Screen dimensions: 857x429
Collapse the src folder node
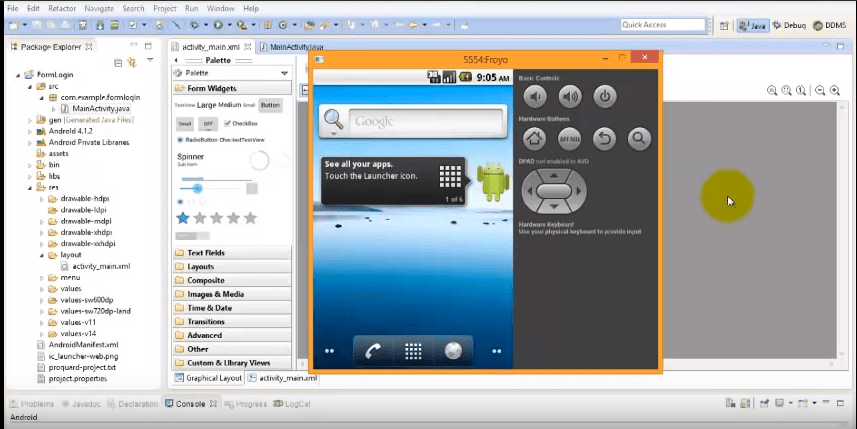pyautogui.click(x=30, y=86)
